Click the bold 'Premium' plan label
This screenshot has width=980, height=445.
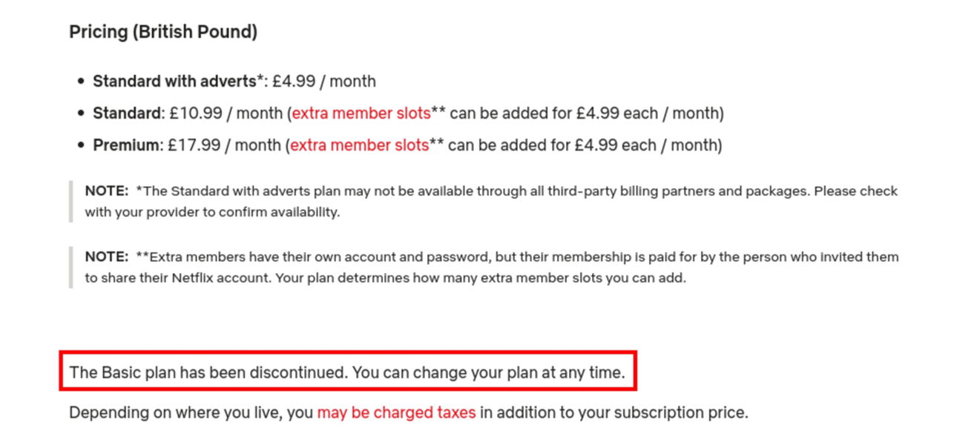[x=125, y=145]
